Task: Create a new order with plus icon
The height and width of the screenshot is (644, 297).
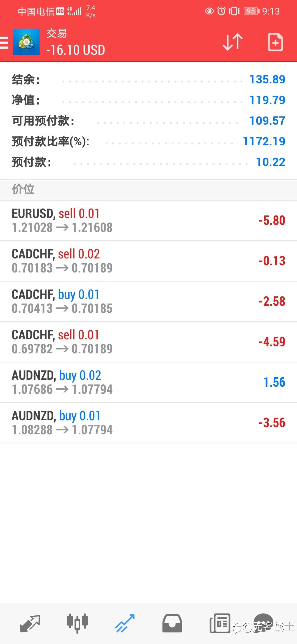Action: coord(276,42)
